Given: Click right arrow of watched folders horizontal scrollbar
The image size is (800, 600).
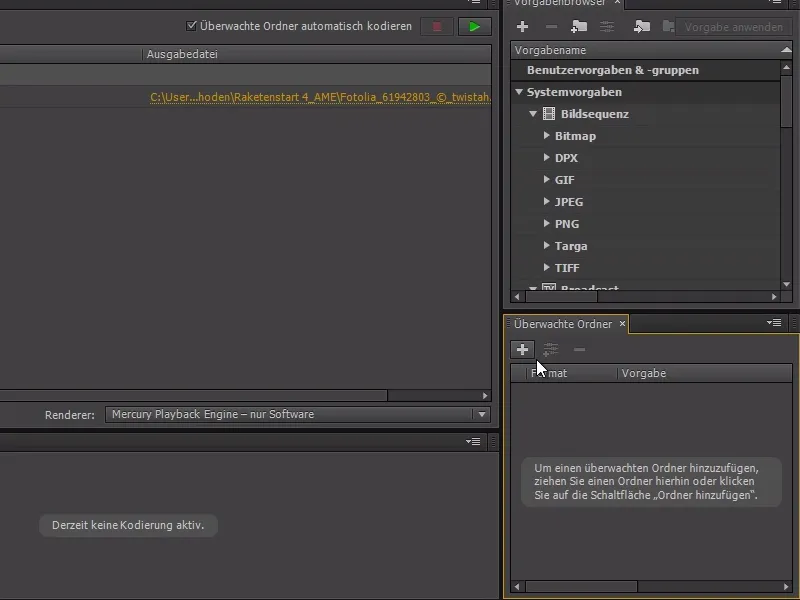Looking at the screenshot, I should (x=786, y=587).
